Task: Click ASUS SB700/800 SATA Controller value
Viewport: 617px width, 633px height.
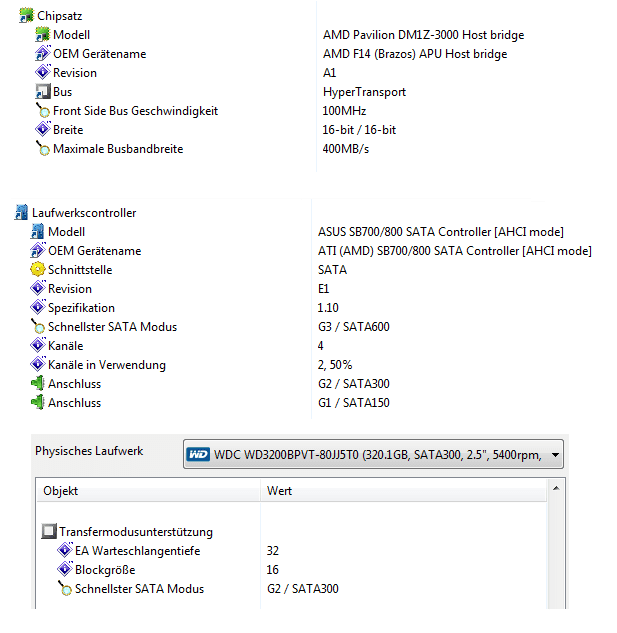Action: pyautogui.click(x=441, y=232)
